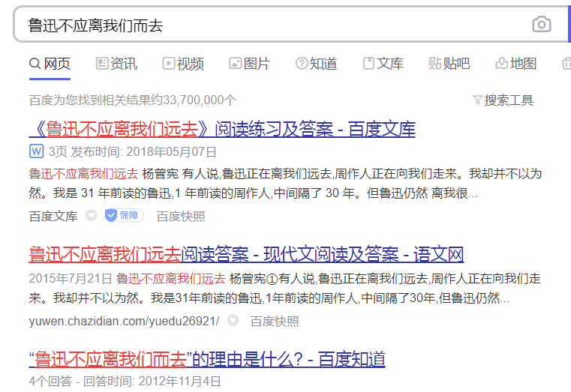Expand dropdown arrow next to yuwen.chazidian.com URL
The width and height of the screenshot is (571, 392).
click(x=233, y=320)
